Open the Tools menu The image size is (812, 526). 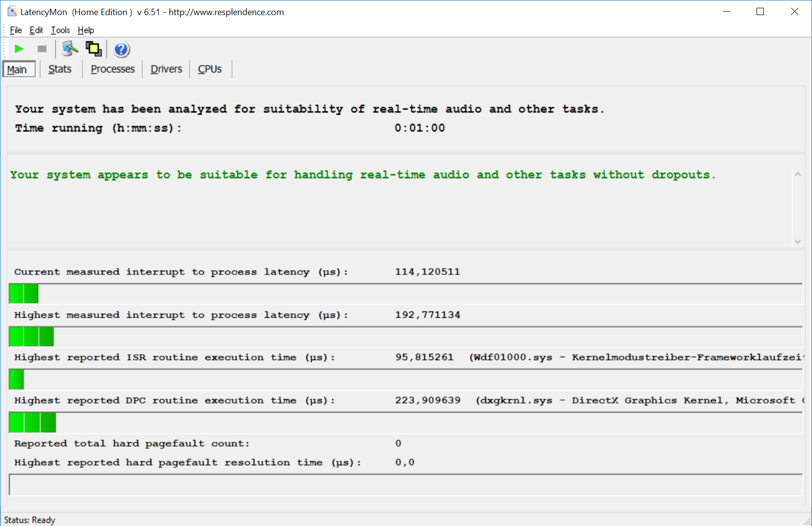pos(60,30)
